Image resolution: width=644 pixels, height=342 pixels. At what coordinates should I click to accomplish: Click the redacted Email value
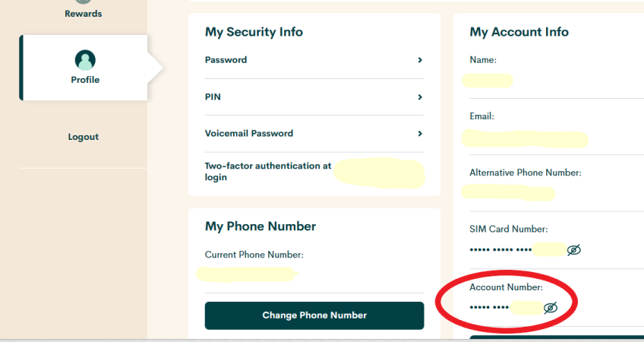pyautogui.click(x=526, y=139)
